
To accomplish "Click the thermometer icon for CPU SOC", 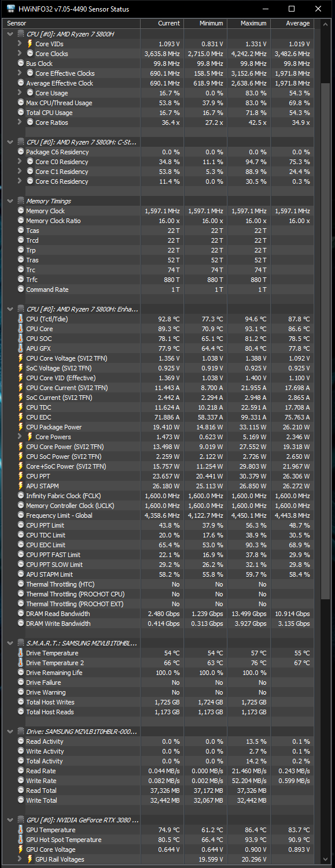I will click(x=21, y=339).
